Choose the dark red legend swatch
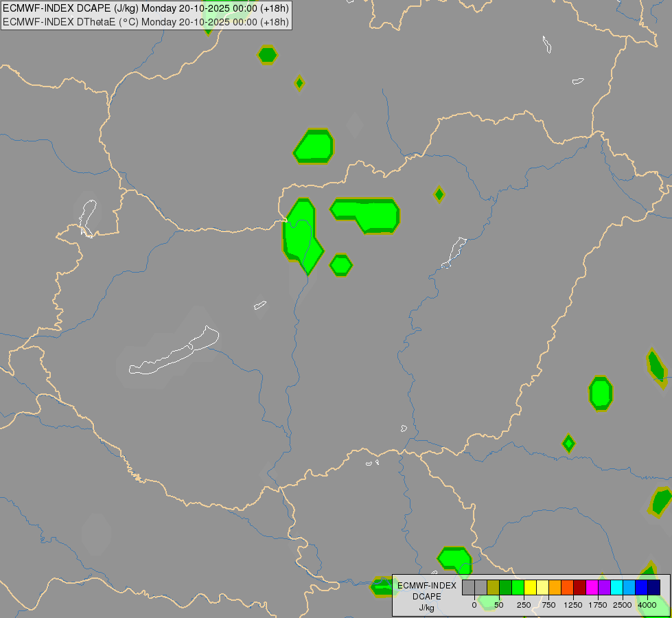This screenshot has width=672, height=618. (580, 587)
